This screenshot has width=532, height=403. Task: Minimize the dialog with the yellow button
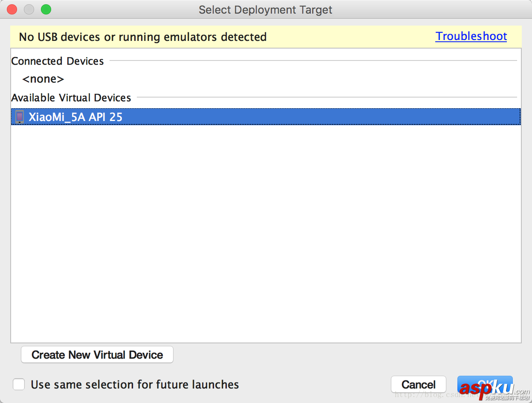[x=29, y=9]
